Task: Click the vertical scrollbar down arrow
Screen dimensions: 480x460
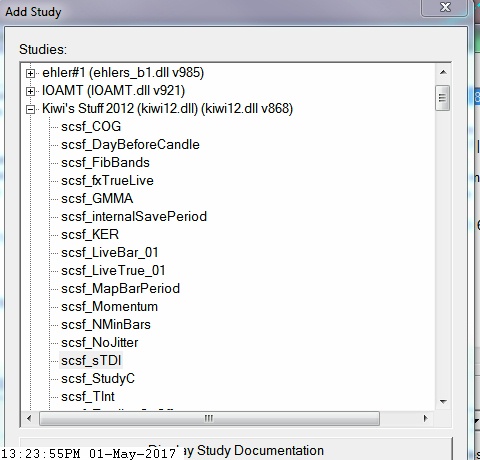Action: click(x=443, y=402)
